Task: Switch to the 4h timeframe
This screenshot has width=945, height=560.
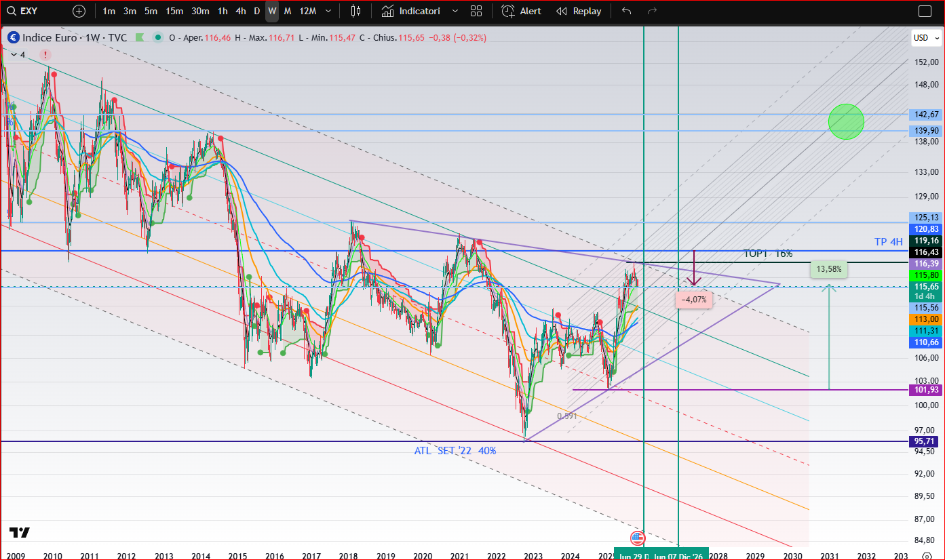Action: coord(241,11)
